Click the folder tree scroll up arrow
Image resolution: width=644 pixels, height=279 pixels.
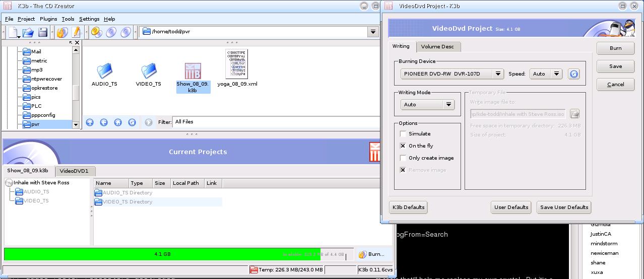coord(76,49)
